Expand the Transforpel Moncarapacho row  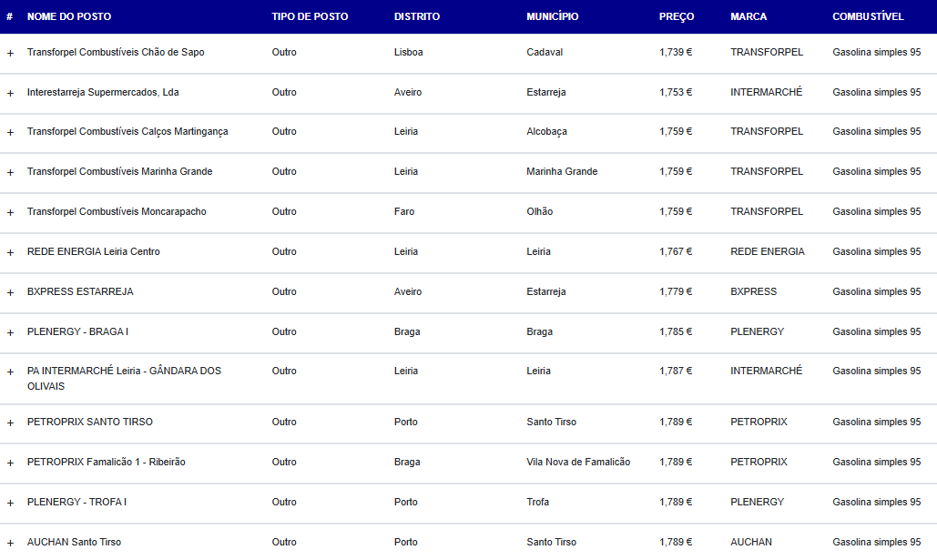click(x=10, y=213)
